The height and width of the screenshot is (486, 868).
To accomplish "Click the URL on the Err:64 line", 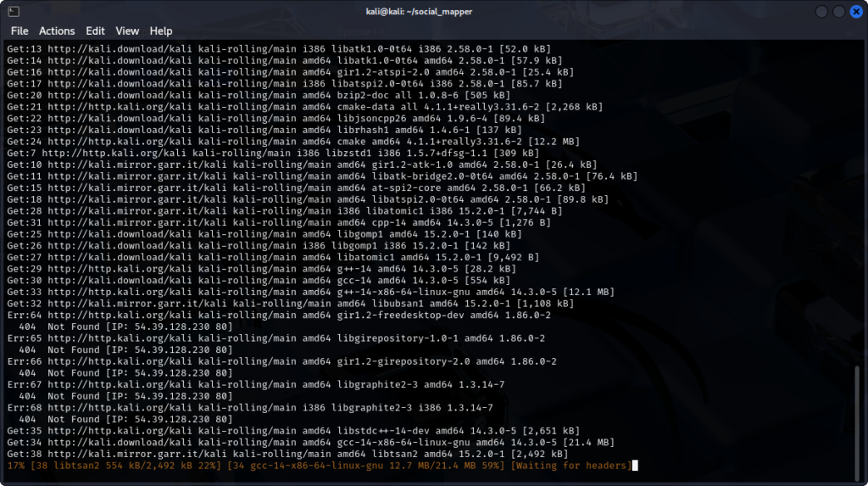I will 97,315.
